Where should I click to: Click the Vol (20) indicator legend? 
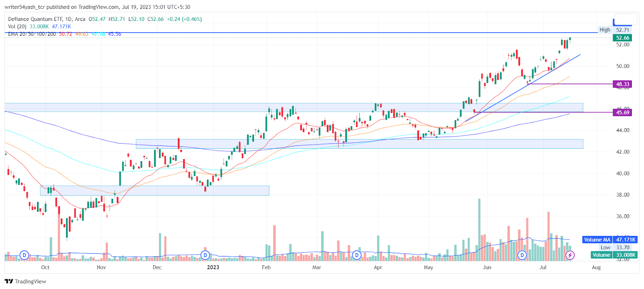[x=17, y=27]
